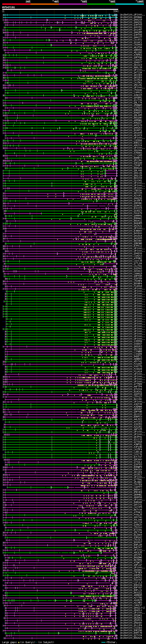
Task: Select the UniRef100_P41479 label
Action: 131,213
